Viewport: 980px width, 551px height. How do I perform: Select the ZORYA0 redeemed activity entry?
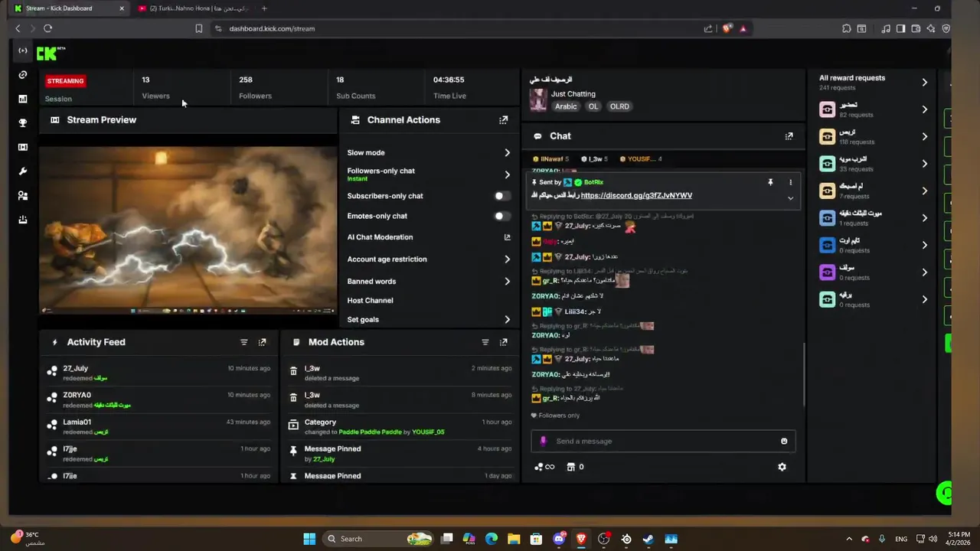(158, 399)
